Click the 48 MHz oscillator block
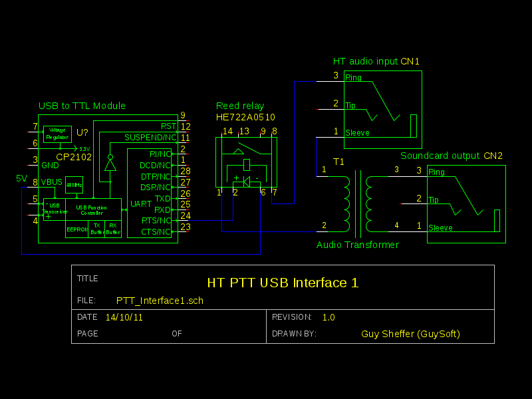Screen dimensions: 532x399 tap(74, 184)
